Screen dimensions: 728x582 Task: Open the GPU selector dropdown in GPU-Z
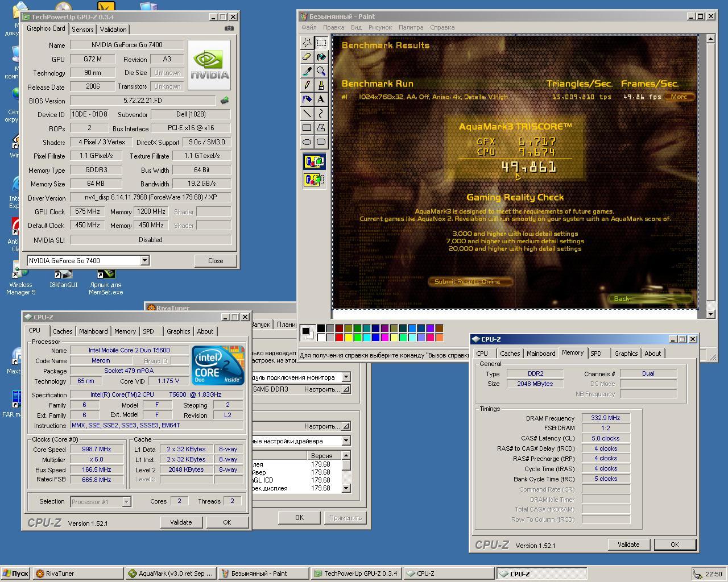tap(144, 260)
